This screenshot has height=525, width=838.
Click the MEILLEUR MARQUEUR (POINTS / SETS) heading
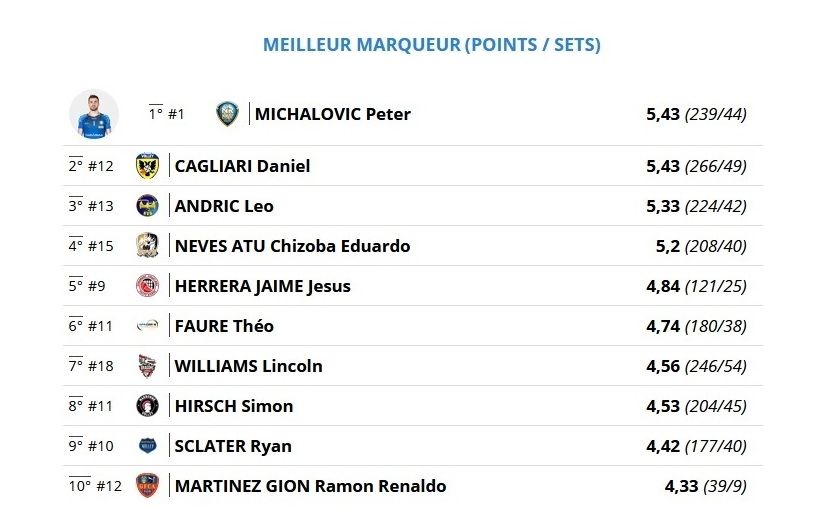click(x=432, y=44)
